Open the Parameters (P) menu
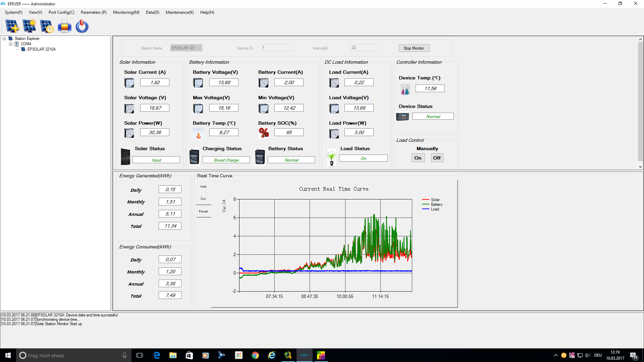Screen dimensions: 644x362 [93, 12]
